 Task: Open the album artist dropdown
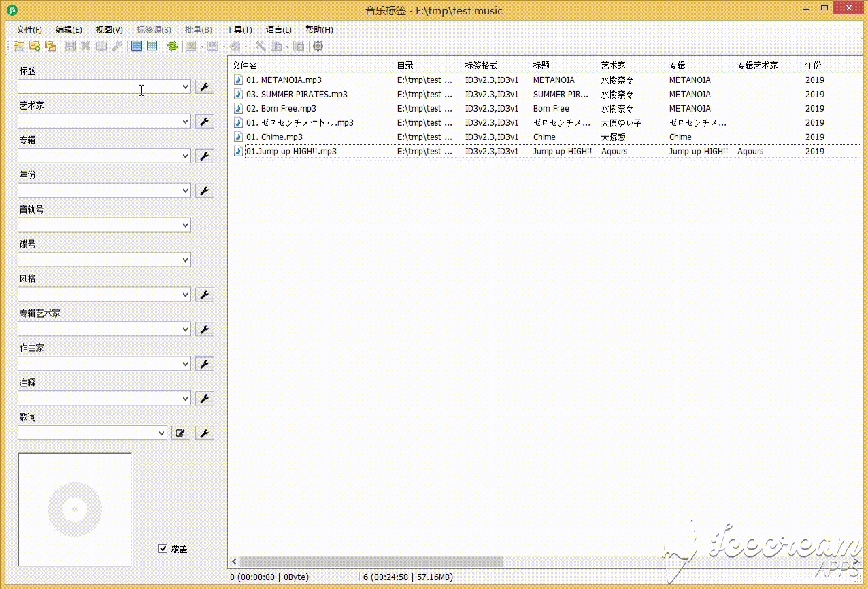184,329
